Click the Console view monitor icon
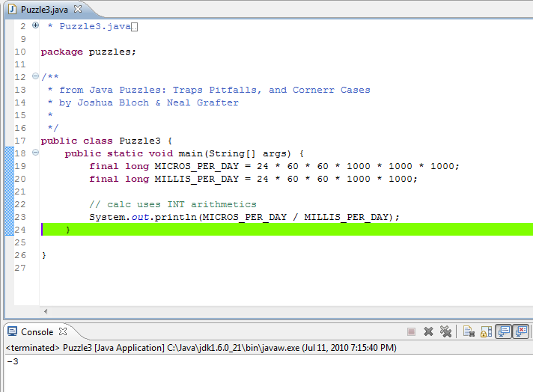This screenshot has width=533, height=392. (13, 331)
